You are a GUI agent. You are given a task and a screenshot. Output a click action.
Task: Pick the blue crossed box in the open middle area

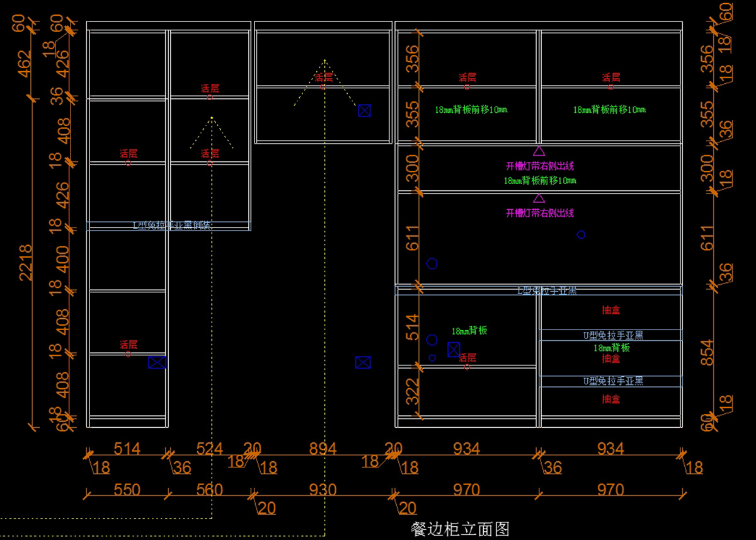pyautogui.click(x=363, y=362)
